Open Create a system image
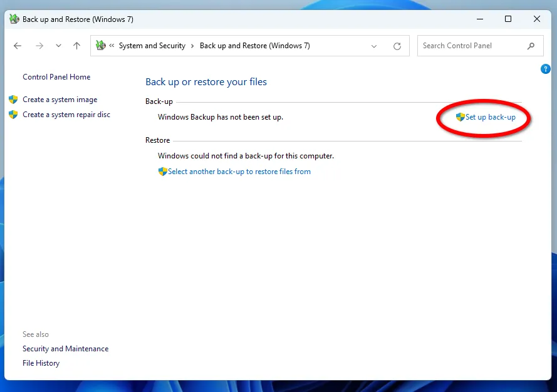557x392 pixels. pyautogui.click(x=60, y=99)
